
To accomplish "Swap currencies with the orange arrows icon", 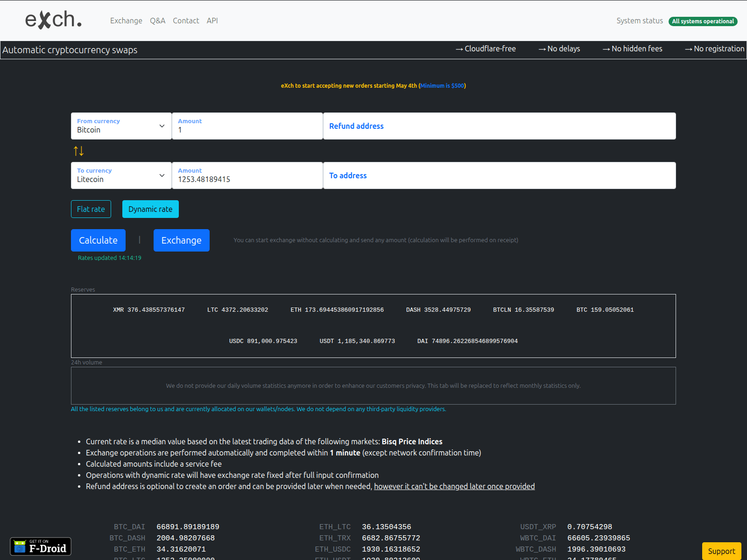I will (x=78, y=151).
